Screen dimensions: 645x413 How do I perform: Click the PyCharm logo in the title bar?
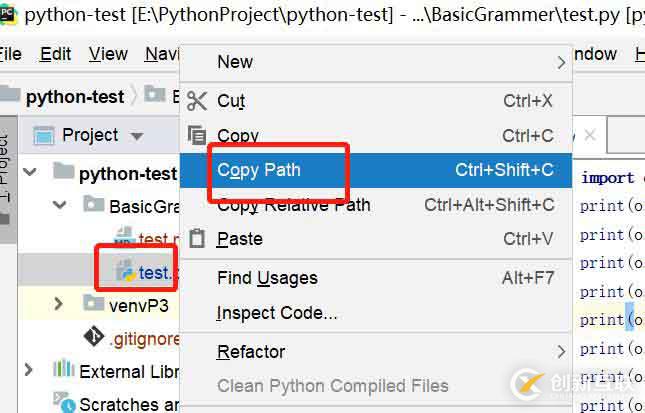pyautogui.click(x=8, y=14)
